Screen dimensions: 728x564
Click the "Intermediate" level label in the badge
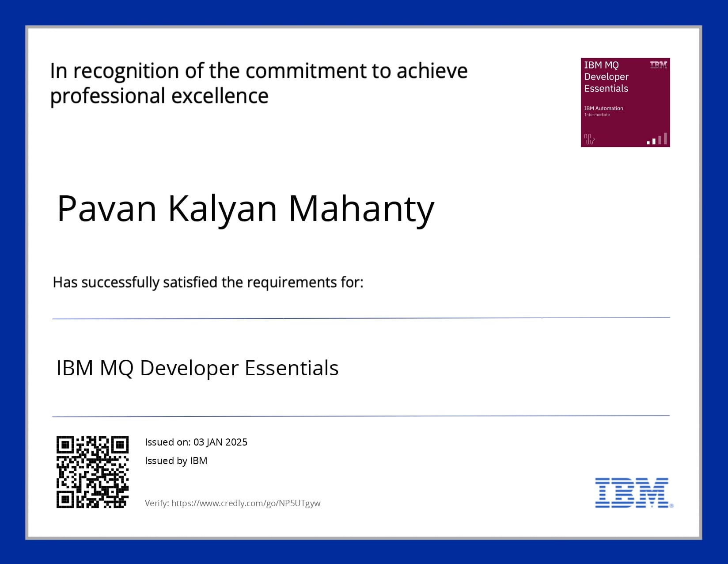[x=597, y=115]
